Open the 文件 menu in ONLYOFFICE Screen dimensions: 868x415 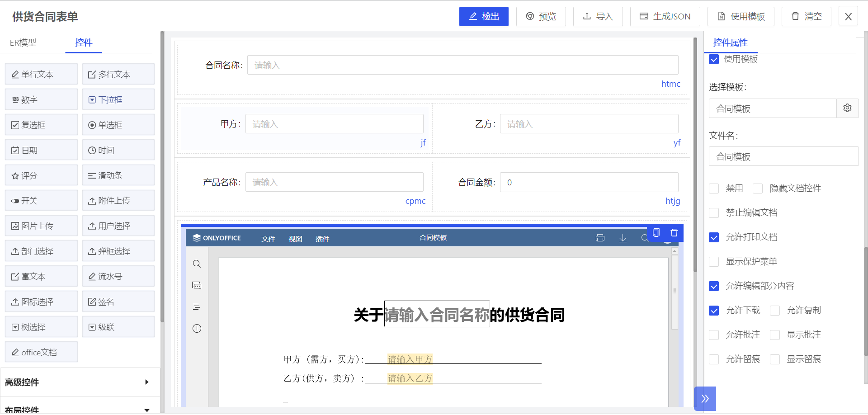click(x=269, y=239)
